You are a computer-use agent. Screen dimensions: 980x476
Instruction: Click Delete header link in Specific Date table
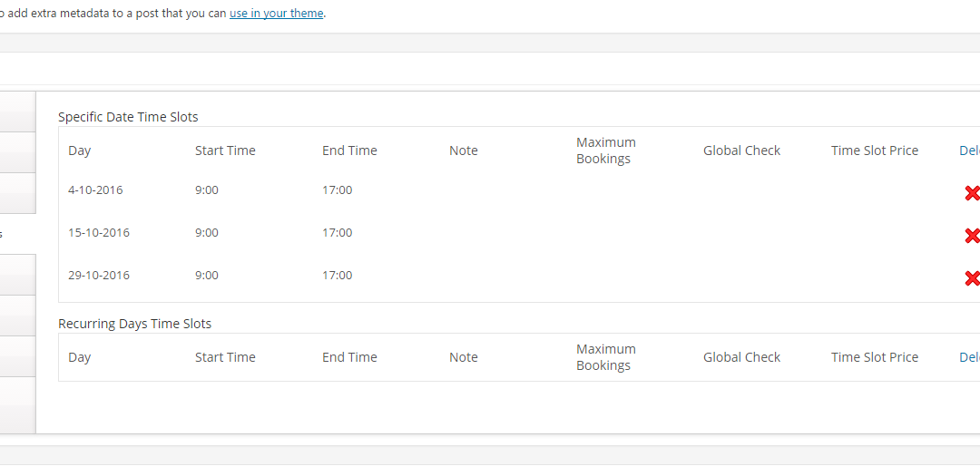coord(969,151)
